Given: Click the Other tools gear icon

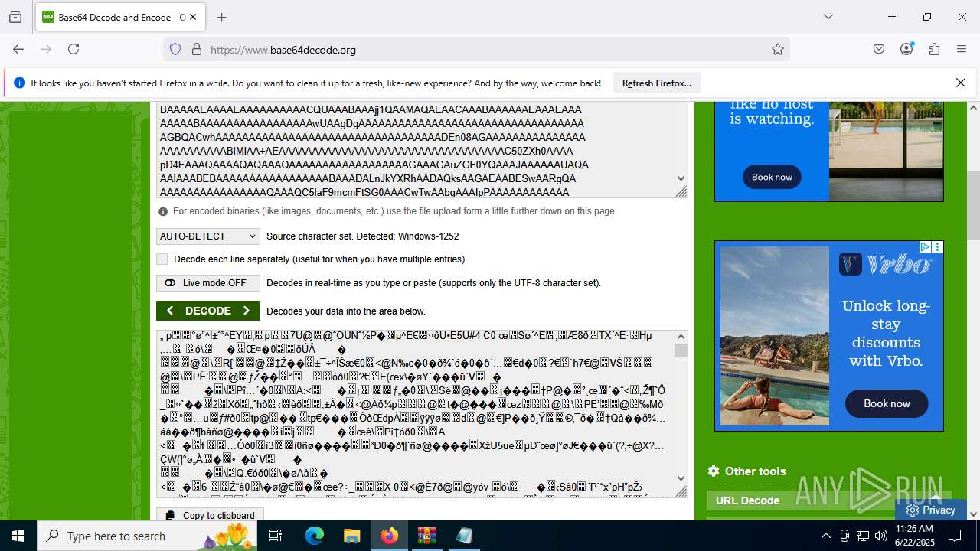Looking at the screenshot, I should 714,471.
